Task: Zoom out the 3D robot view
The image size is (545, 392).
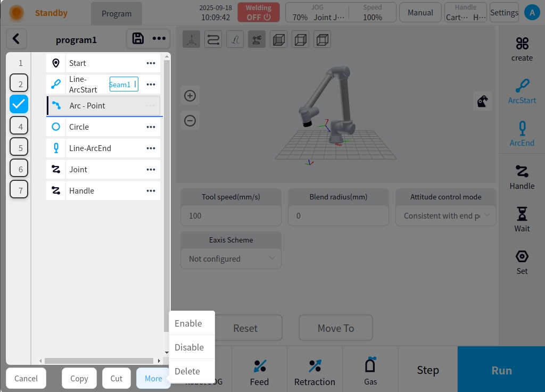Action: point(190,121)
